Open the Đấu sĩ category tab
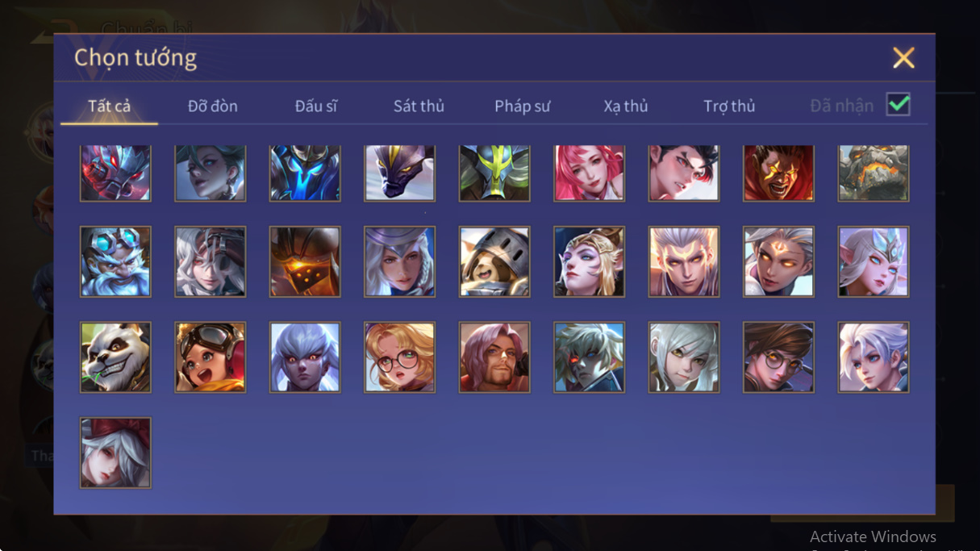The height and width of the screenshot is (551, 980). click(x=316, y=106)
